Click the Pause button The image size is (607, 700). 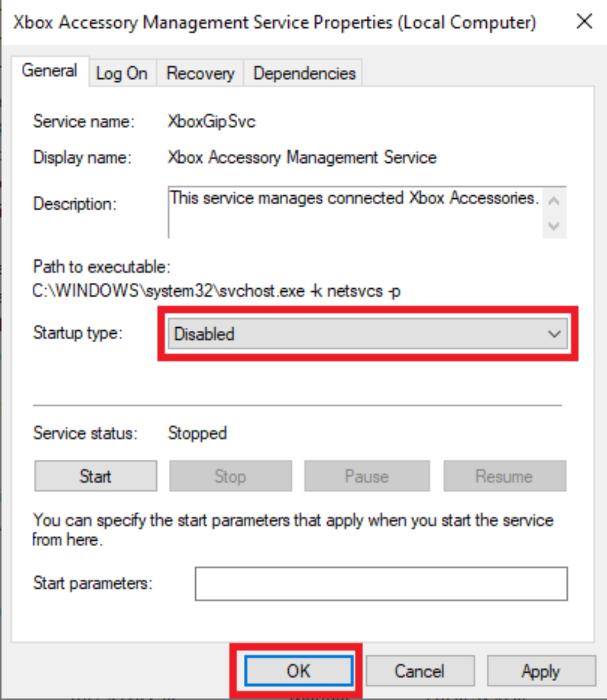pos(367,475)
